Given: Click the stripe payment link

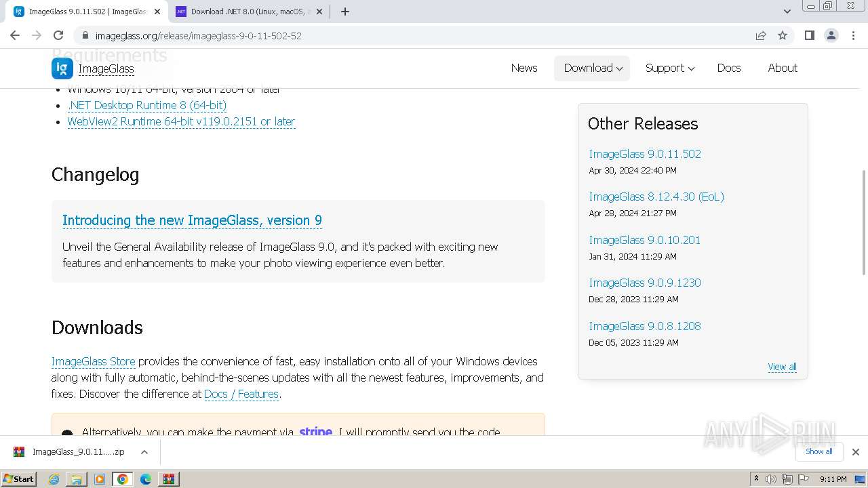Looking at the screenshot, I should coord(316,432).
